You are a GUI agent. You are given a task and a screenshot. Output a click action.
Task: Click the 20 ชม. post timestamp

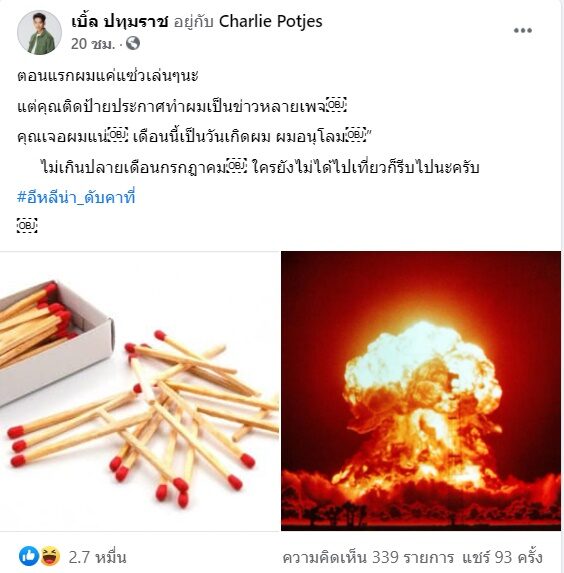click(x=93, y=44)
